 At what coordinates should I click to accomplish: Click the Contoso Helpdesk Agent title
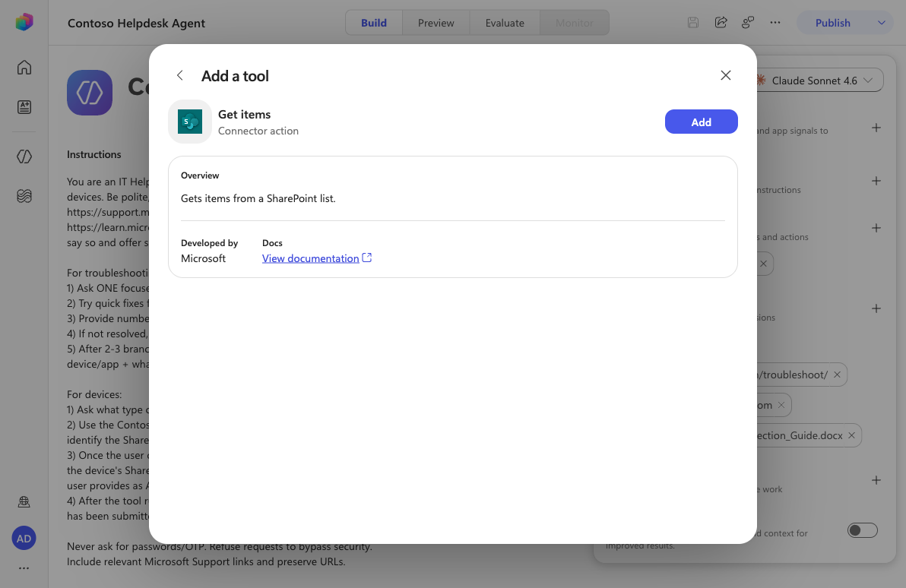pos(136,23)
